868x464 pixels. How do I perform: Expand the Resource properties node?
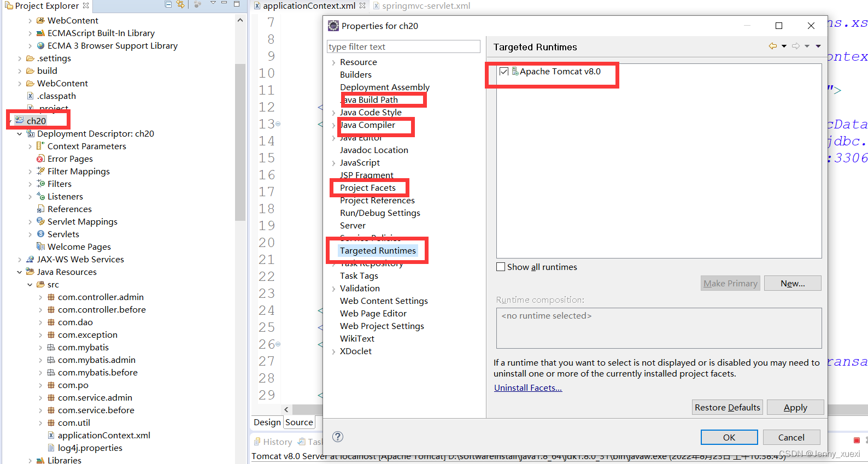333,62
